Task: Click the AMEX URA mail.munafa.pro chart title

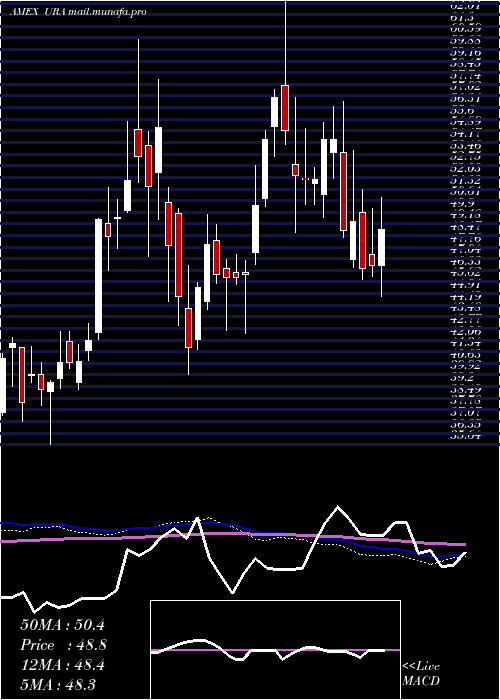Action: pos(78,12)
